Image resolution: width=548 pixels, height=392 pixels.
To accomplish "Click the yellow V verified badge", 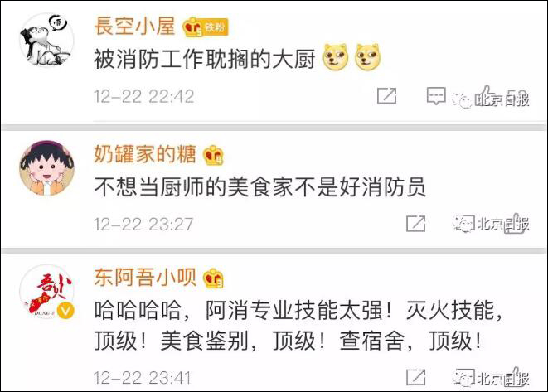I will pos(65,311).
